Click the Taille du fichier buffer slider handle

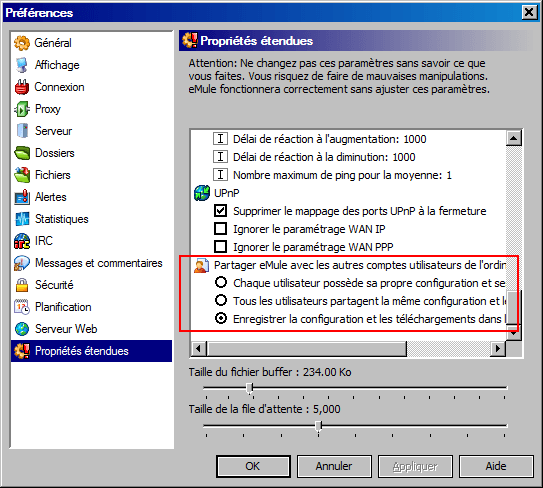[250, 388]
